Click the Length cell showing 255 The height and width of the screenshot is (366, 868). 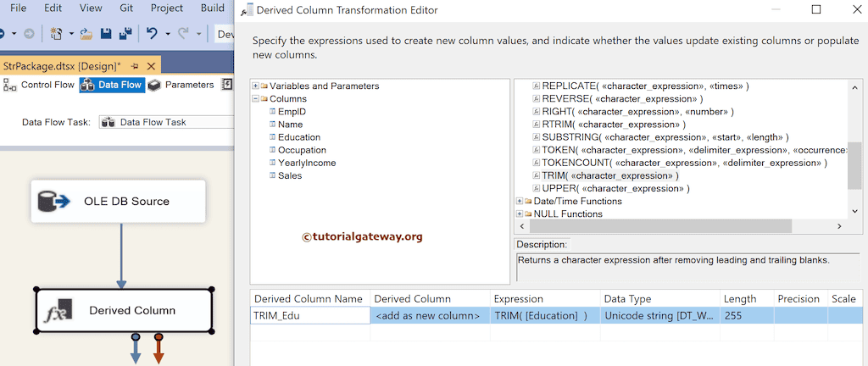click(x=747, y=316)
